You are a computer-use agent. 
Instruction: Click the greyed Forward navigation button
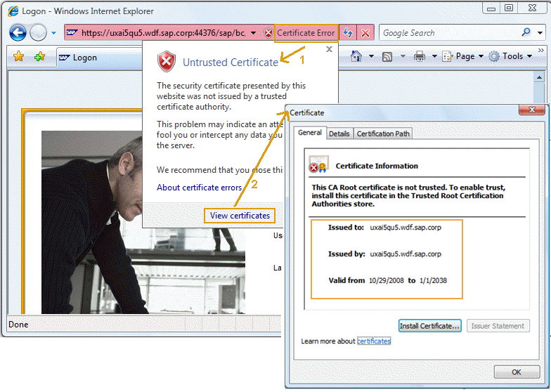38,32
